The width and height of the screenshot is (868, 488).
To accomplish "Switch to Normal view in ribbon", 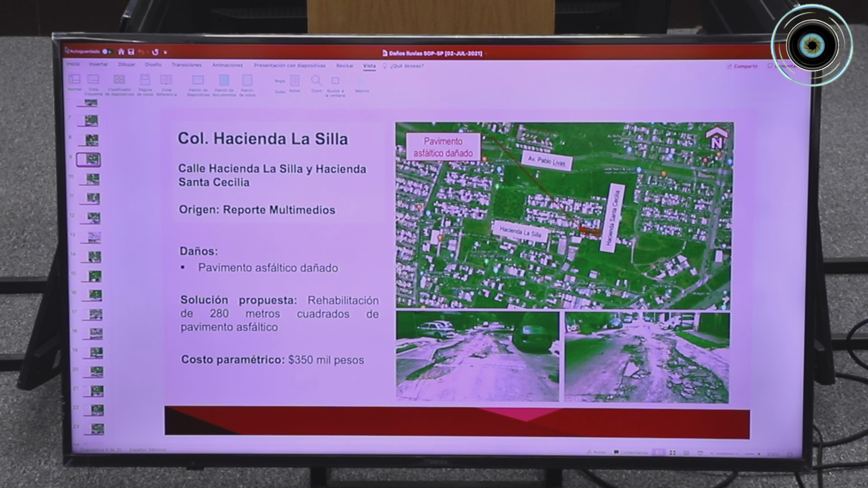I will 74,80.
